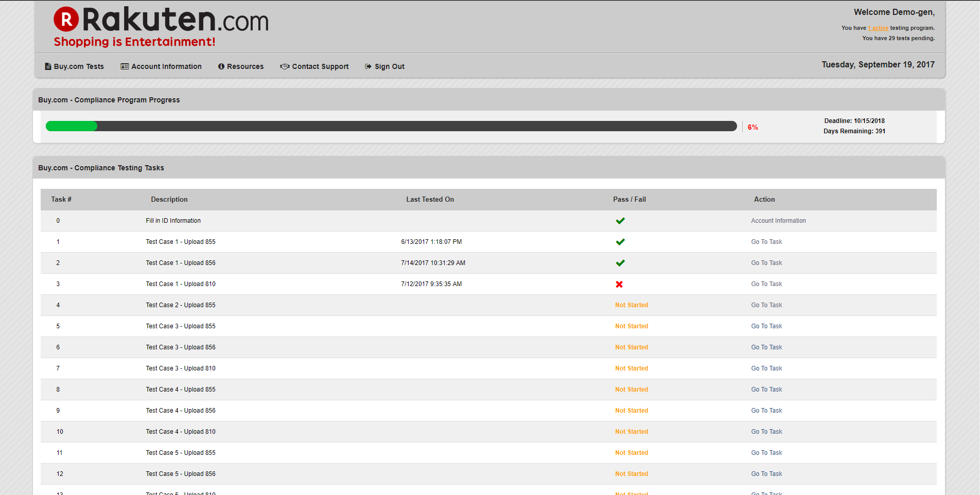Open Account Information link in task 0 row

coord(778,221)
